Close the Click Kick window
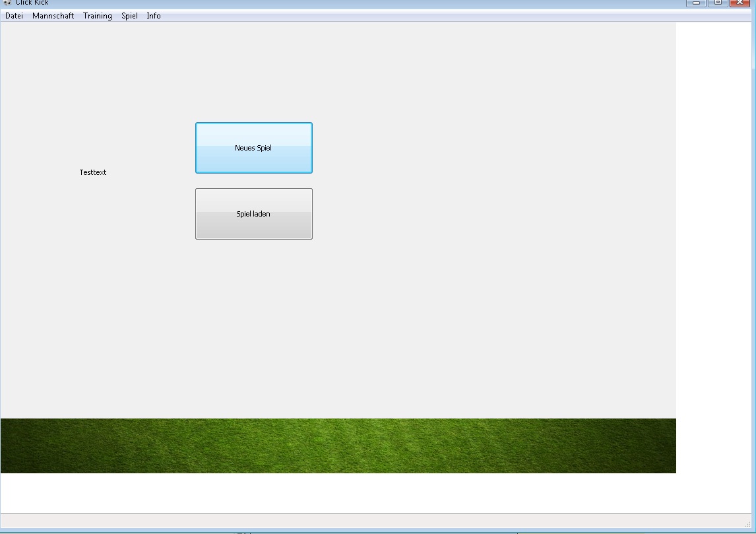The width and height of the screenshot is (756, 534). (x=740, y=3)
